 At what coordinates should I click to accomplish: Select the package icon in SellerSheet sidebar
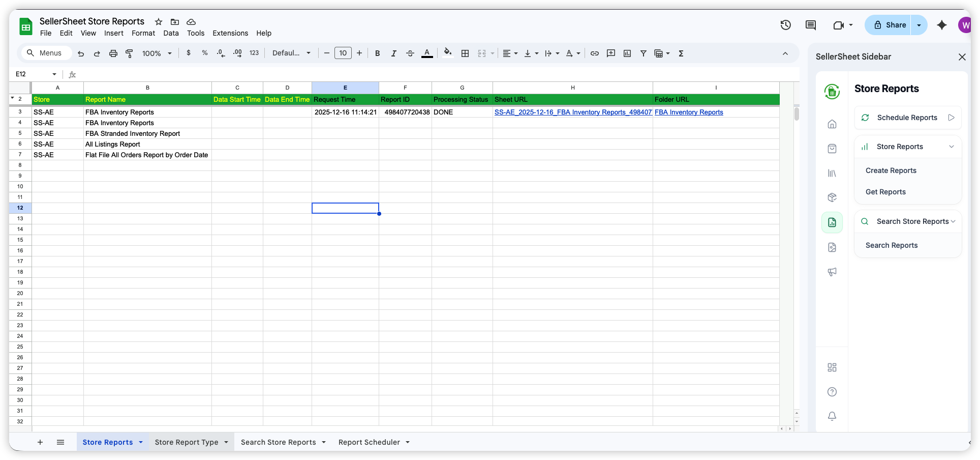[x=832, y=197]
